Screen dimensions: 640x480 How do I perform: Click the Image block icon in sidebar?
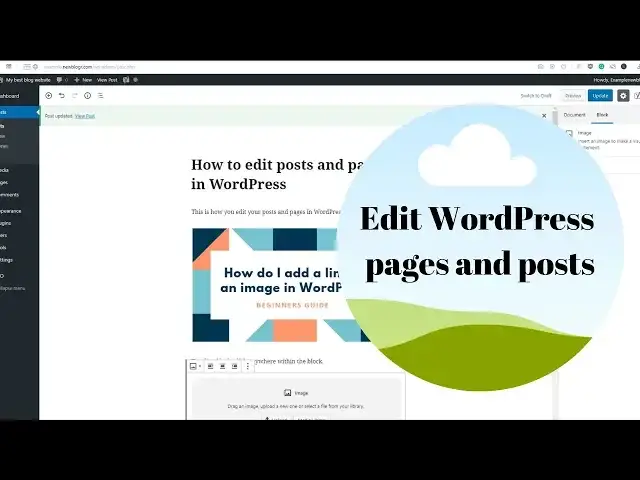pyautogui.click(x=569, y=133)
